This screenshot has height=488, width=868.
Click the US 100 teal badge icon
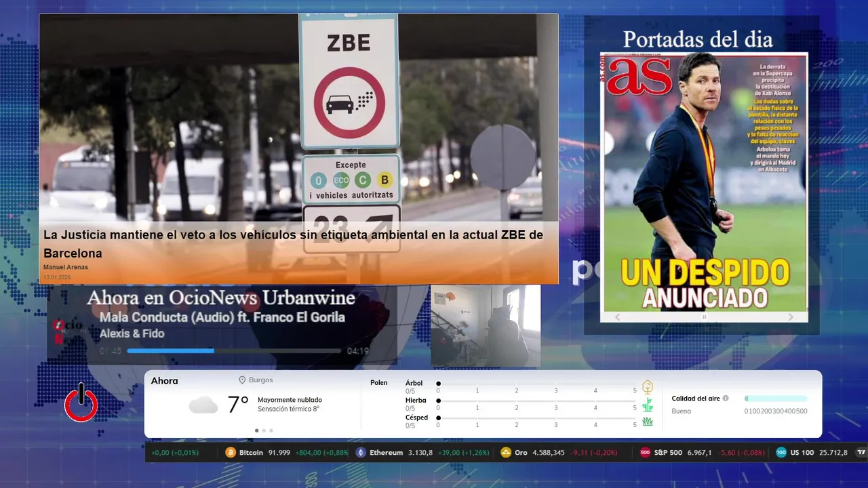point(781,453)
